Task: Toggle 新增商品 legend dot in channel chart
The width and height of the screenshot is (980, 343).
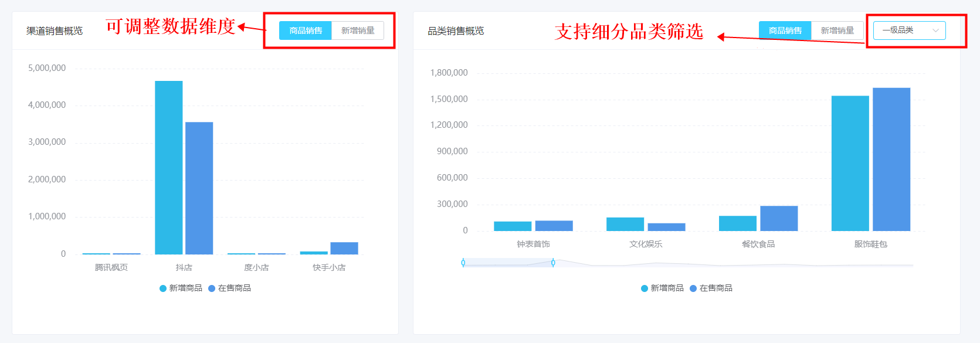Action: coord(163,288)
